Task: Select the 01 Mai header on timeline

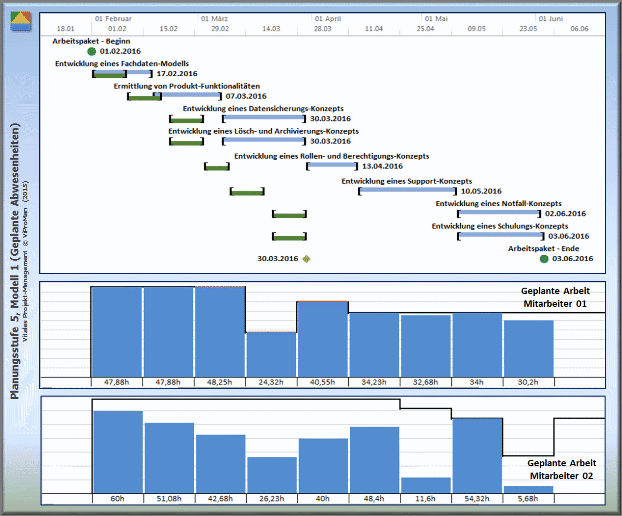Action: [x=435, y=19]
